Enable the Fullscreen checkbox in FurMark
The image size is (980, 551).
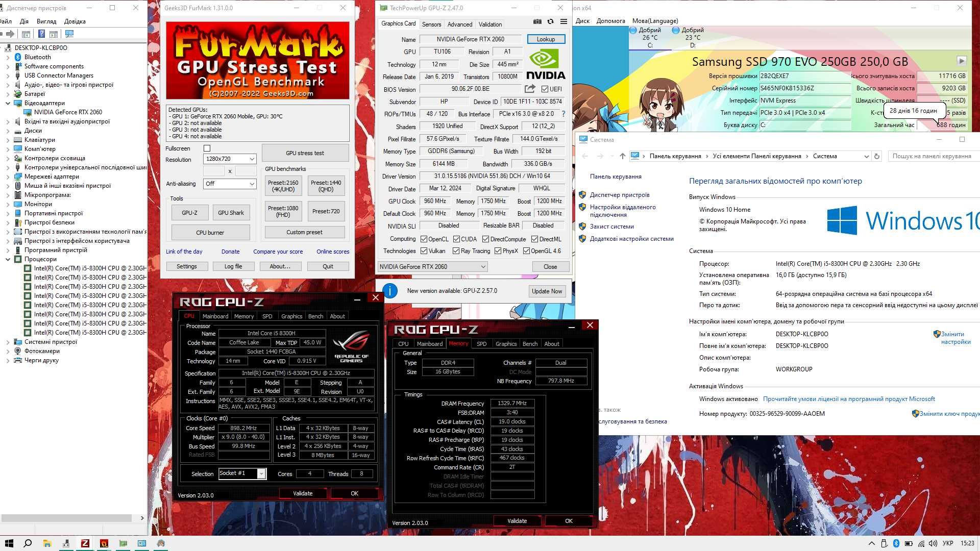pos(207,148)
